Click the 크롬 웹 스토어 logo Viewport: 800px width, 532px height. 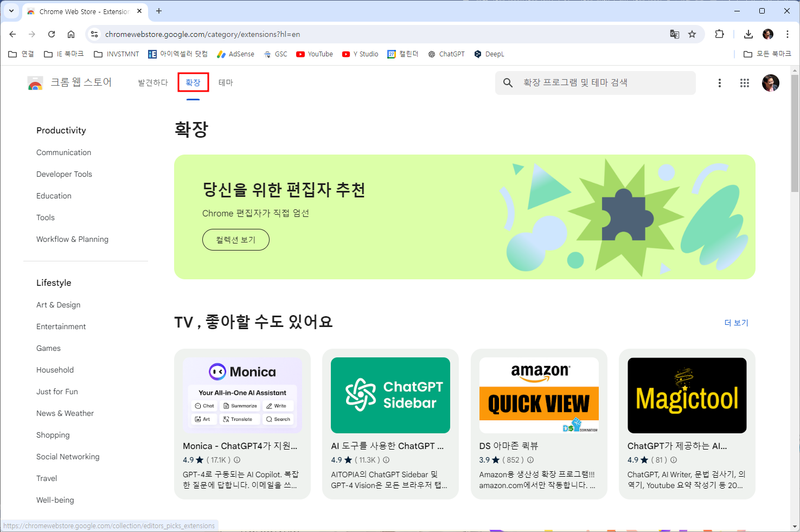[69, 82]
